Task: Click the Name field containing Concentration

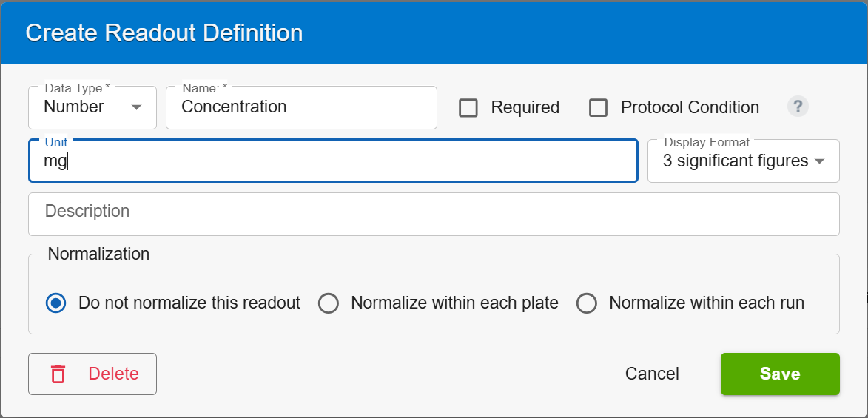Action: click(301, 107)
